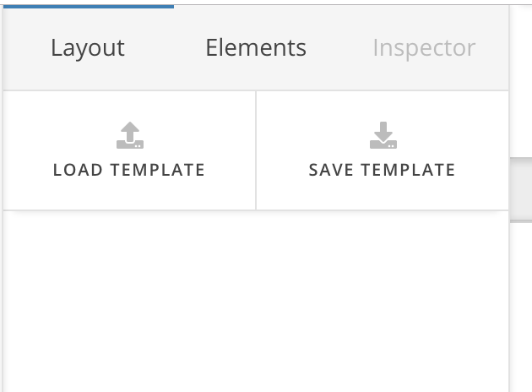Click the SAVE TEMPLATE text label
The width and height of the screenshot is (532, 392).
(382, 170)
